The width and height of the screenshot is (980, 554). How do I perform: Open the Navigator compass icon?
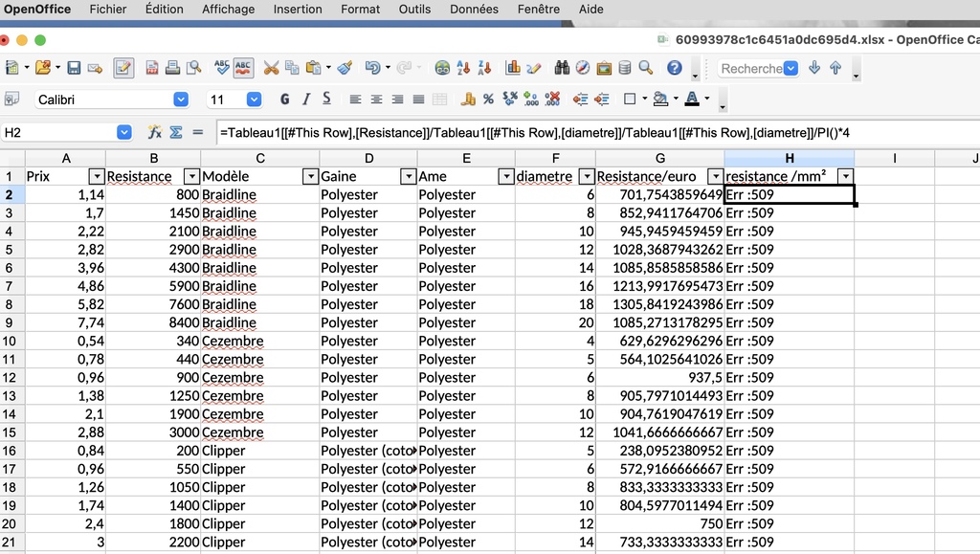click(x=583, y=68)
